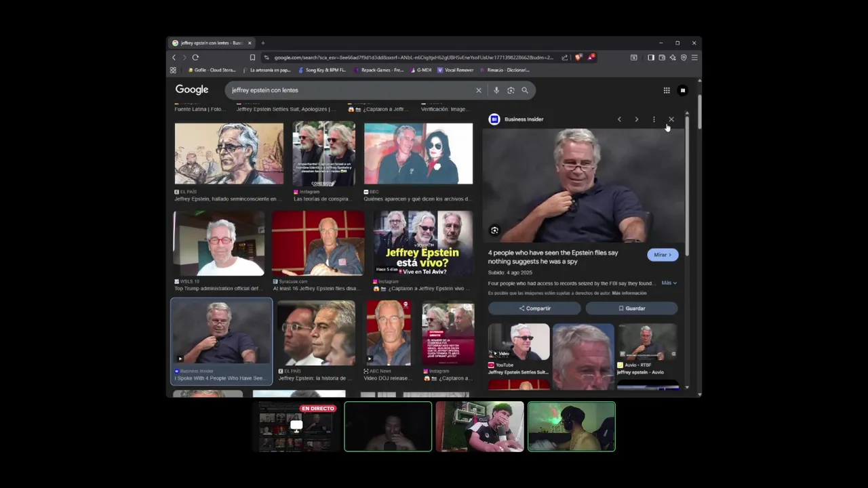Viewport: 868px width, 488px height.
Task: Click '4 people who have seen the Epstein files' title
Action: [553, 257]
